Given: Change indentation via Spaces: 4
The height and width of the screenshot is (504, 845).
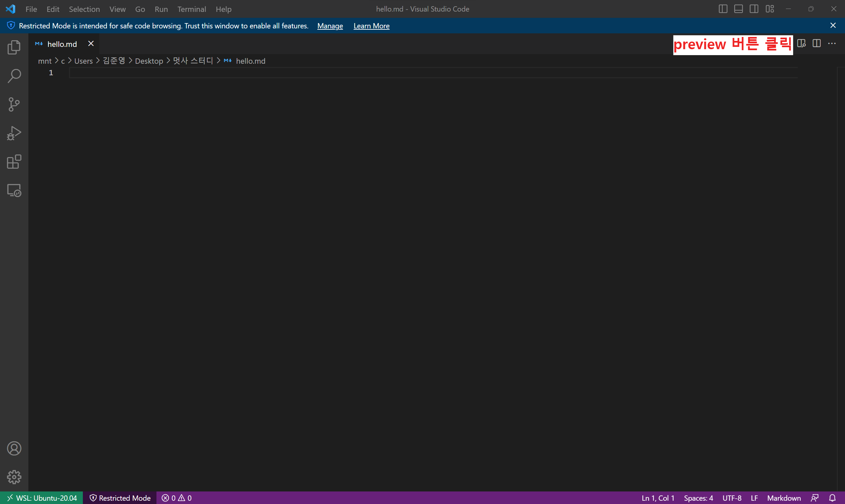Looking at the screenshot, I should click(x=698, y=498).
